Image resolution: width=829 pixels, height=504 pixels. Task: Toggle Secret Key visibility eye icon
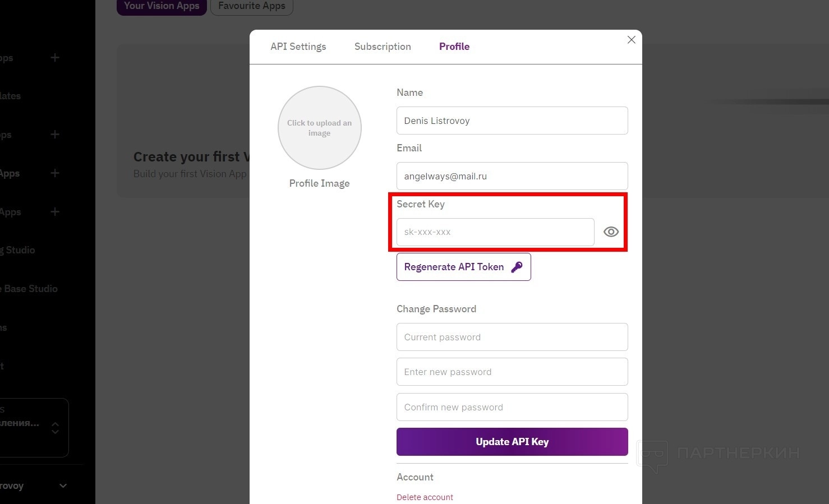[611, 232]
